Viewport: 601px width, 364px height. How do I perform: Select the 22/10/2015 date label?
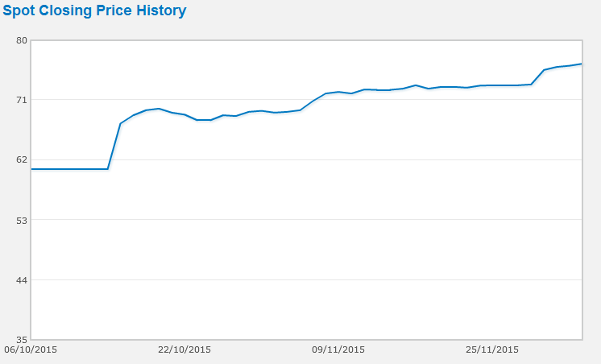click(184, 350)
